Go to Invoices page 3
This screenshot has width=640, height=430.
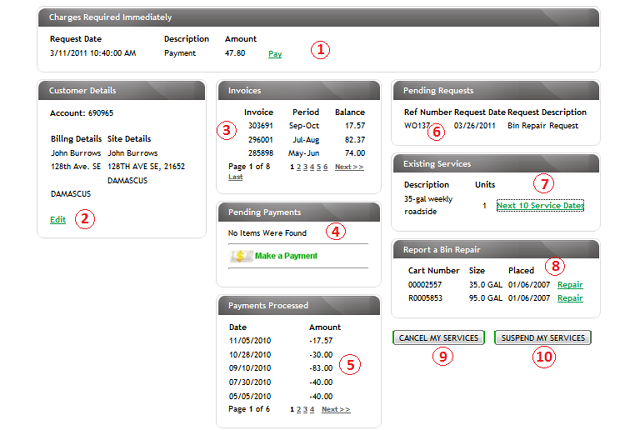tap(305, 167)
